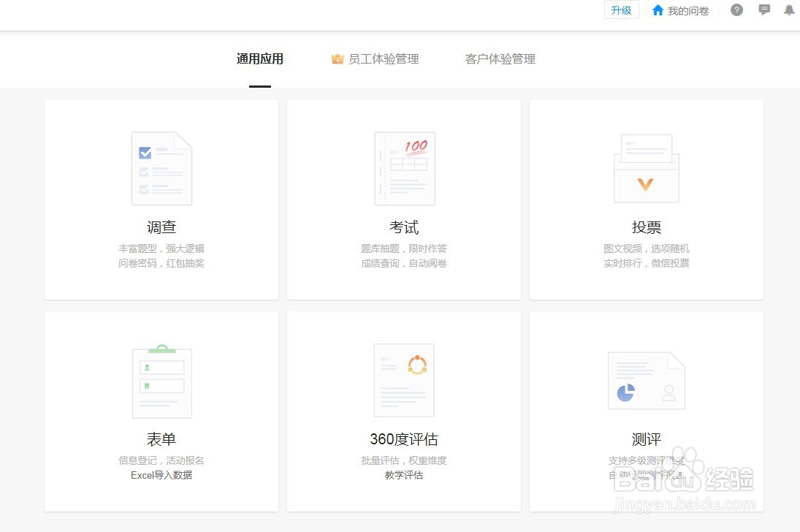
Task: Select the 通用应用 tab
Action: pos(259,59)
